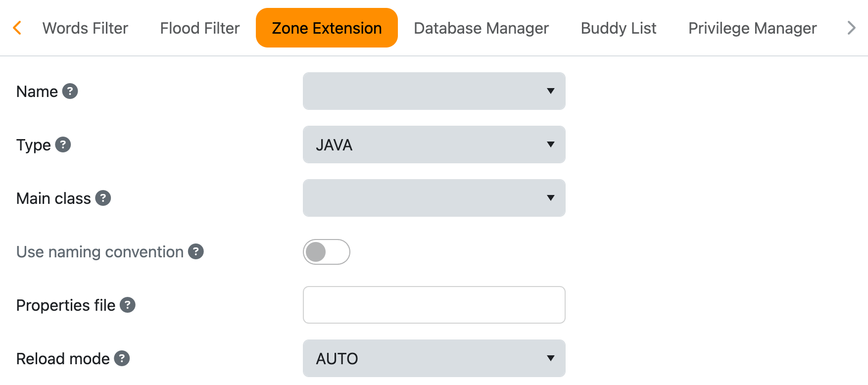Screen dimensions: 868x385
Task: Expand the Main class dropdown
Action: [434, 198]
